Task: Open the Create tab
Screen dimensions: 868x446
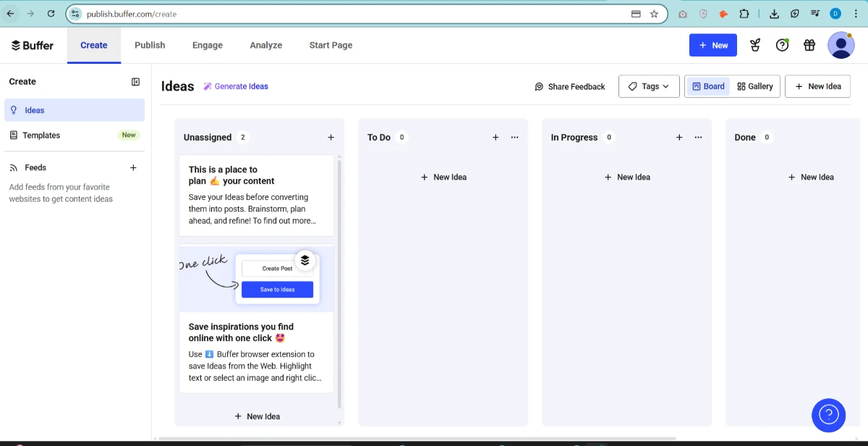Action: pyautogui.click(x=94, y=45)
